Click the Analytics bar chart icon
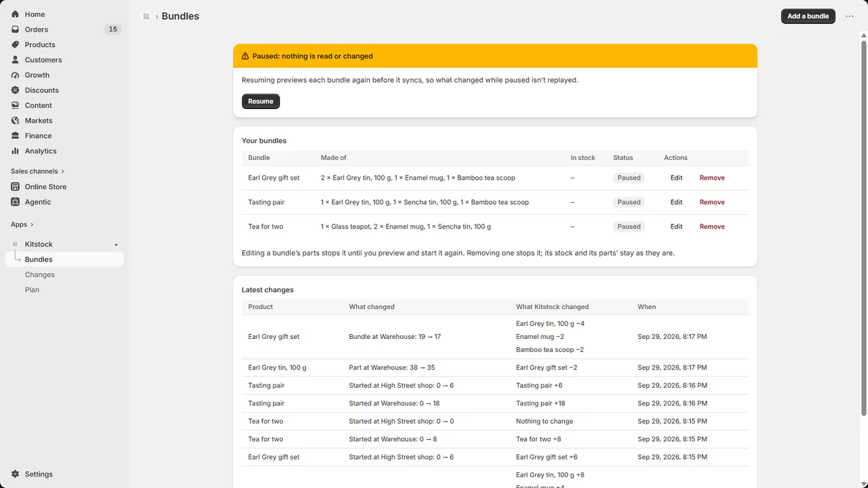Screen dimensions: 868x488 15,151
